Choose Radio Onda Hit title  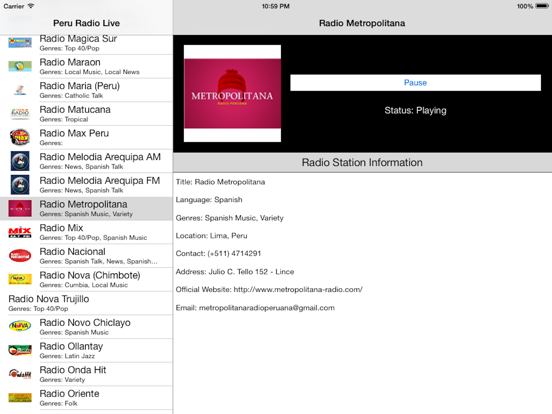point(73,370)
